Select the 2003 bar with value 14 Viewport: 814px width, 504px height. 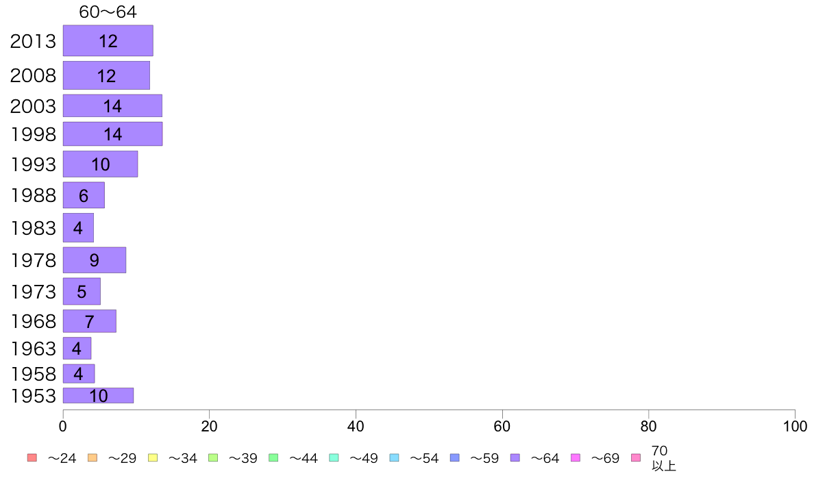tap(112, 106)
